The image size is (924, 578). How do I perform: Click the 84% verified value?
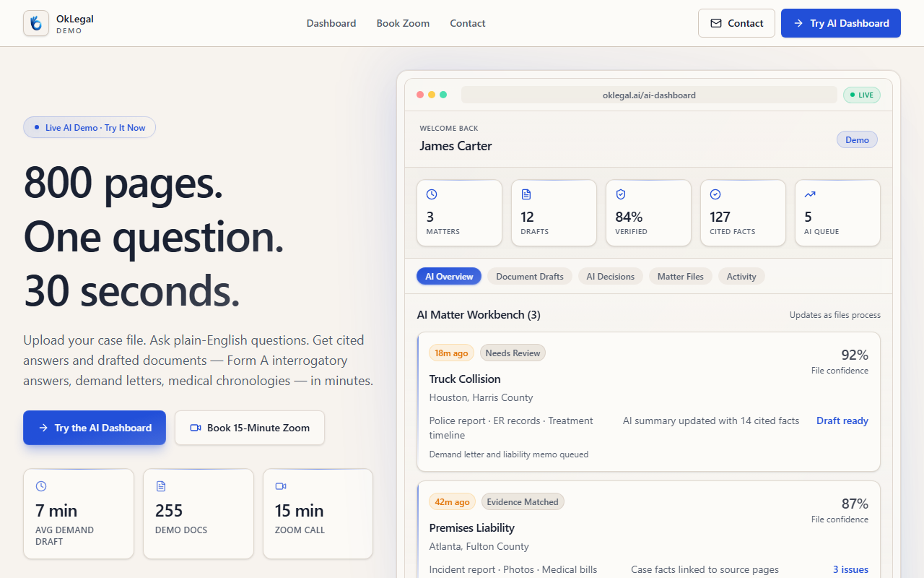click(629, 217)
